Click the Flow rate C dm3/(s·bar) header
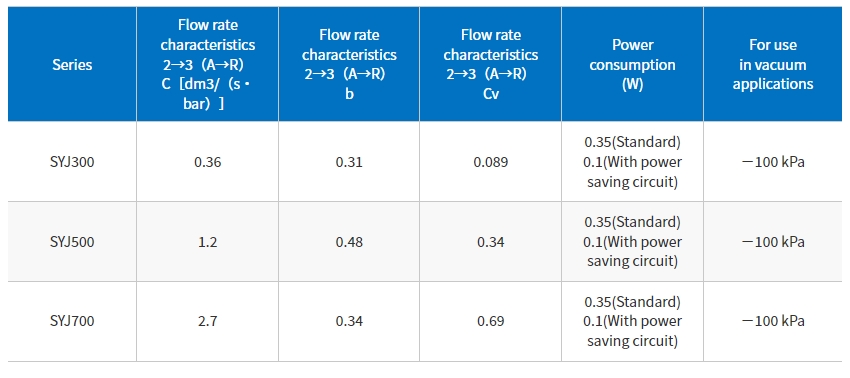 point(208,65)
